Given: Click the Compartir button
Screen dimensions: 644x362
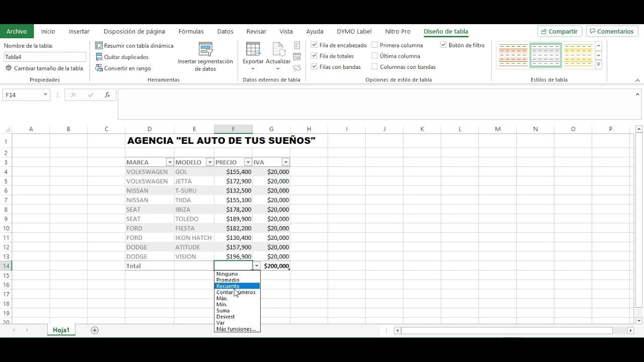Looking at the screenshot, I should click(x=559, y=31).
